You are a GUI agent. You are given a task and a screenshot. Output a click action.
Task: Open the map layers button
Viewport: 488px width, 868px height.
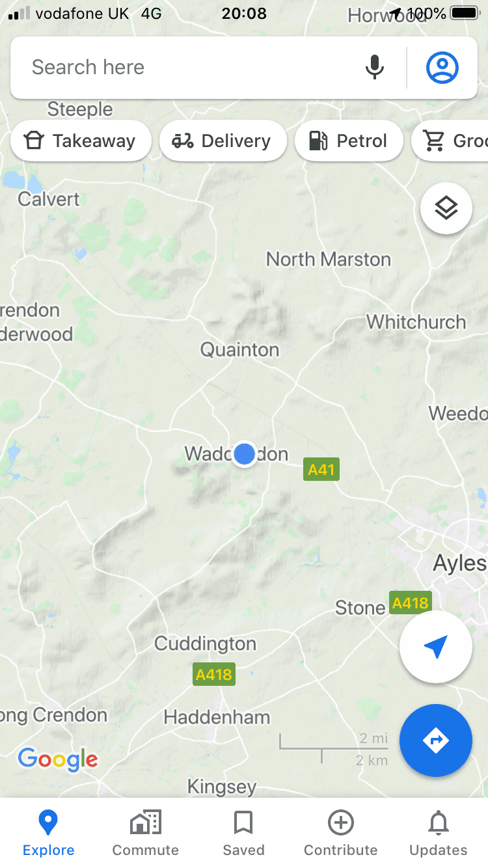click(x=446, y=208)
